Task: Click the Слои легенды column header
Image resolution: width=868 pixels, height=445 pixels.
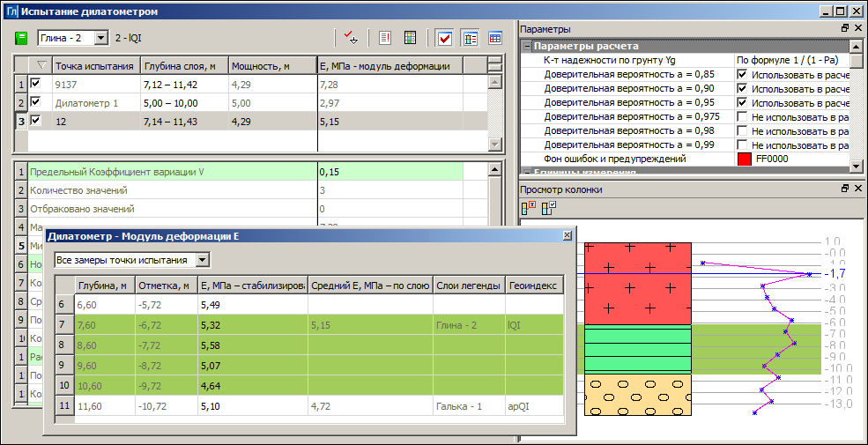Action: coord(469,286)
